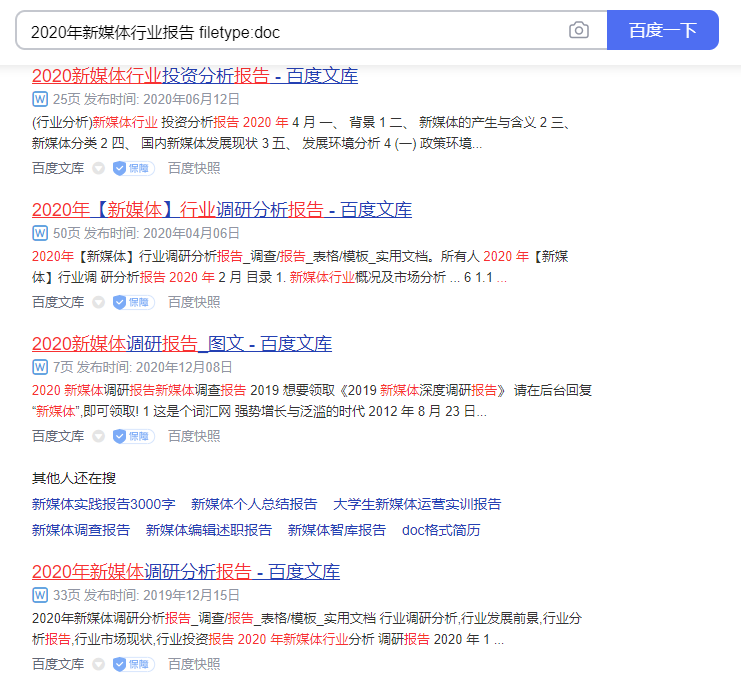
Task: Search related term 新媒体调查报告
Action: tap(81, 530)
